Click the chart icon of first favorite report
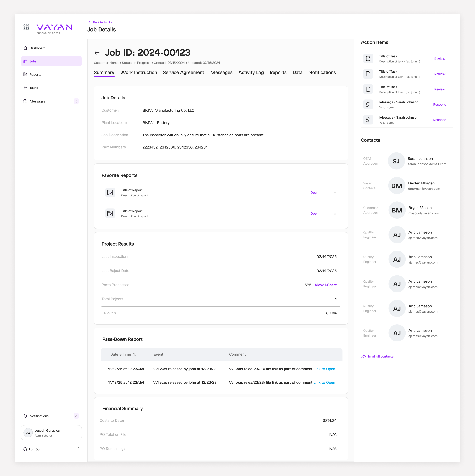Image resolution: width=475 pixels, height=476 pixels. click(x=110, y=192)
